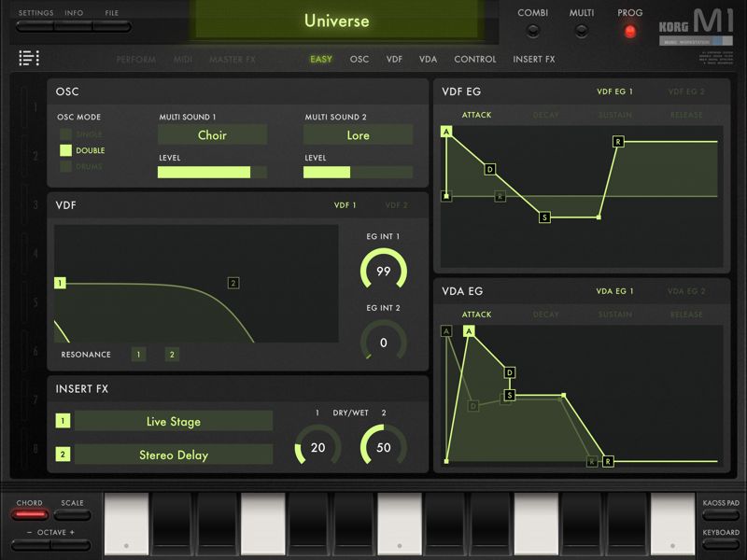Viewport: 747px width, 560px height.
Task: Select the VDA EG 2 tab
Action: tap(686, 291)
